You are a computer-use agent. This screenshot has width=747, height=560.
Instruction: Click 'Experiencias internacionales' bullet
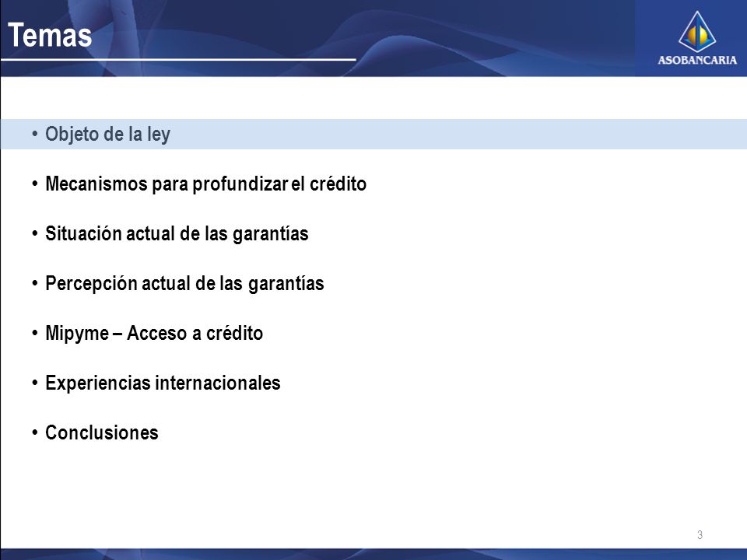point(163,383)
